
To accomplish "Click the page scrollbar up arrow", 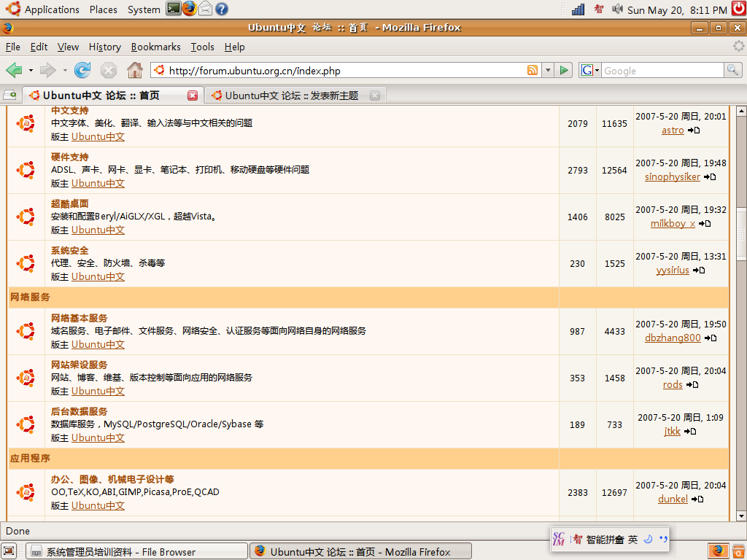I will [x=741, y=111].
